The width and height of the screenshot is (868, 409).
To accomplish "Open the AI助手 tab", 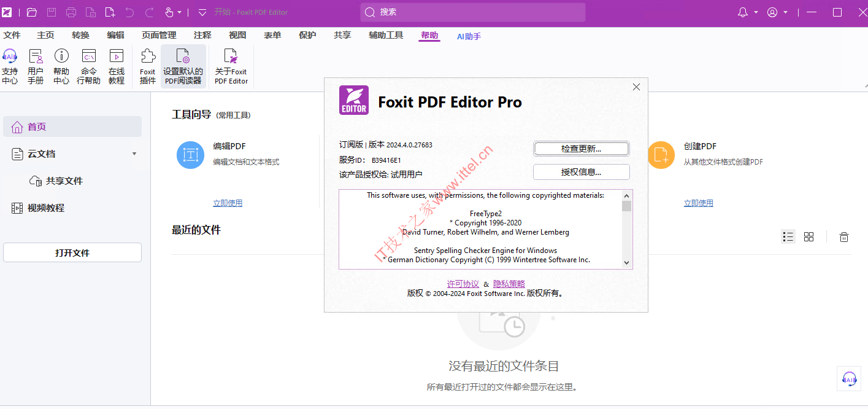I will (469, 36).
